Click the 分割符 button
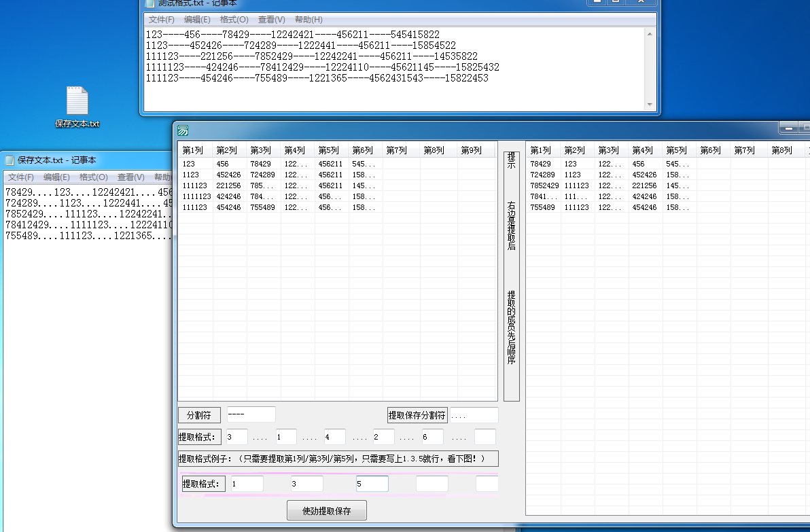 199,415
